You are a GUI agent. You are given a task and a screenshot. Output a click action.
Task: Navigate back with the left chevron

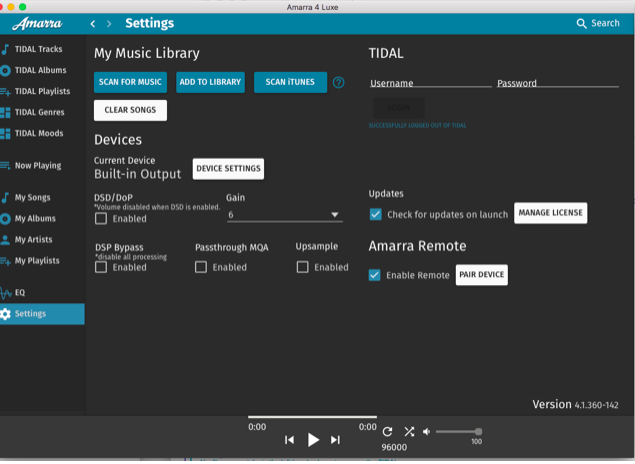(93, 23)
